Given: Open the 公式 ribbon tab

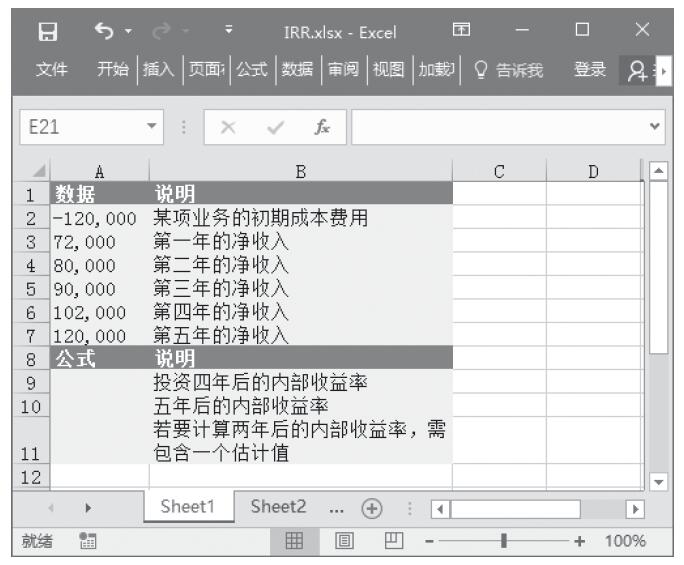Looking at the screenshot, I should point(251,69).
